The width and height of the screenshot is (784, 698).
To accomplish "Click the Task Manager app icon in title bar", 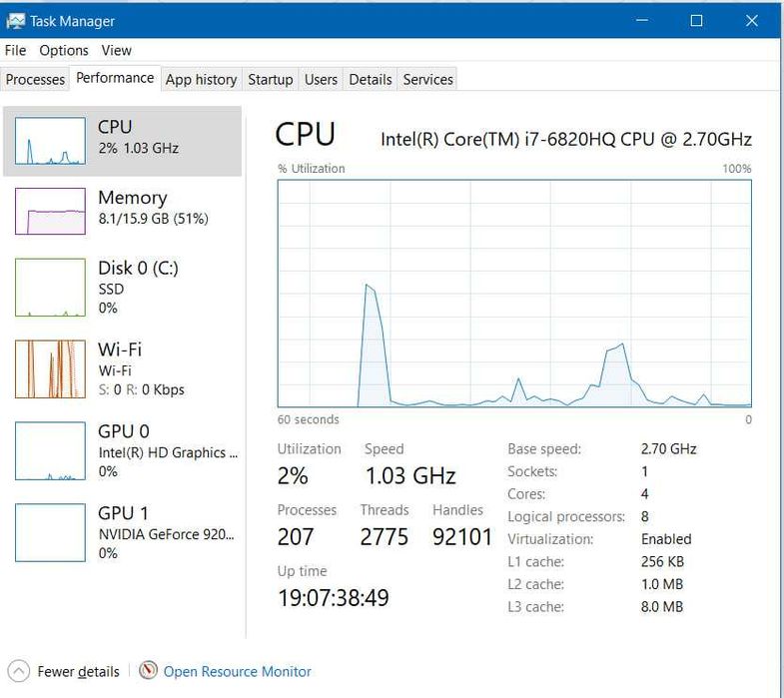I will tap(16, 20).
